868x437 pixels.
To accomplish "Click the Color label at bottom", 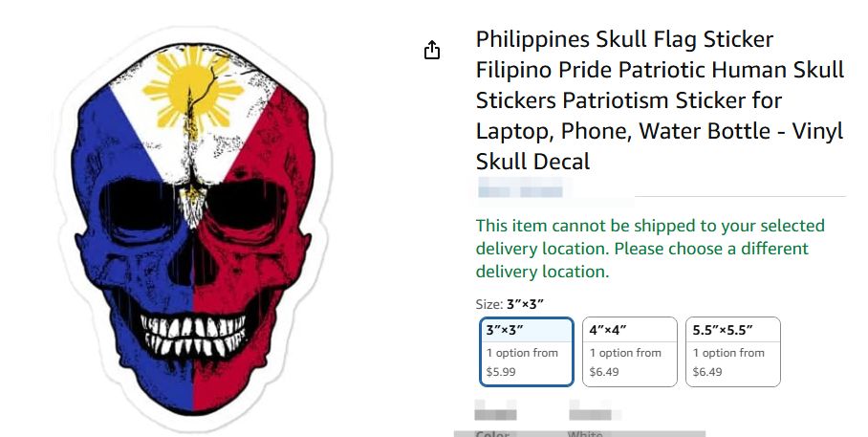I will (492, 434).
